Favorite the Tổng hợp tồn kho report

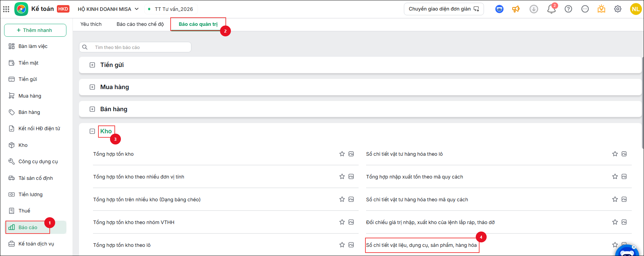pyautogui.click(x=342, y=154)
